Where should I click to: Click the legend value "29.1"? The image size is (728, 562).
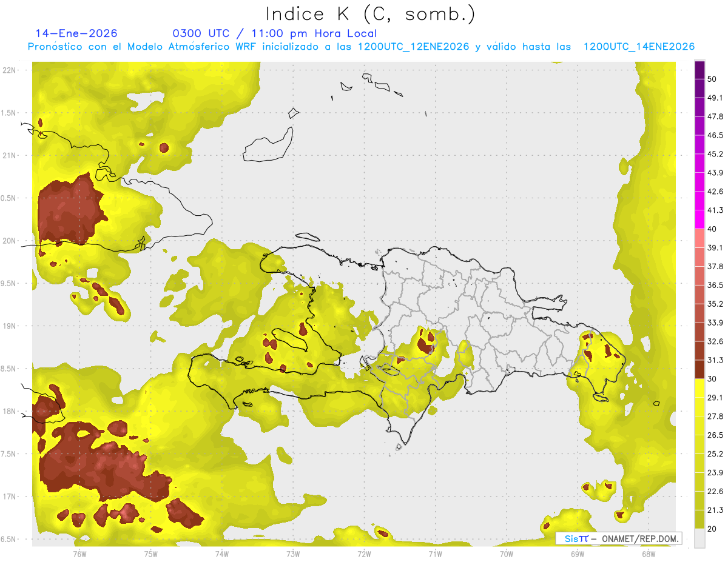(x=715, y=398)
